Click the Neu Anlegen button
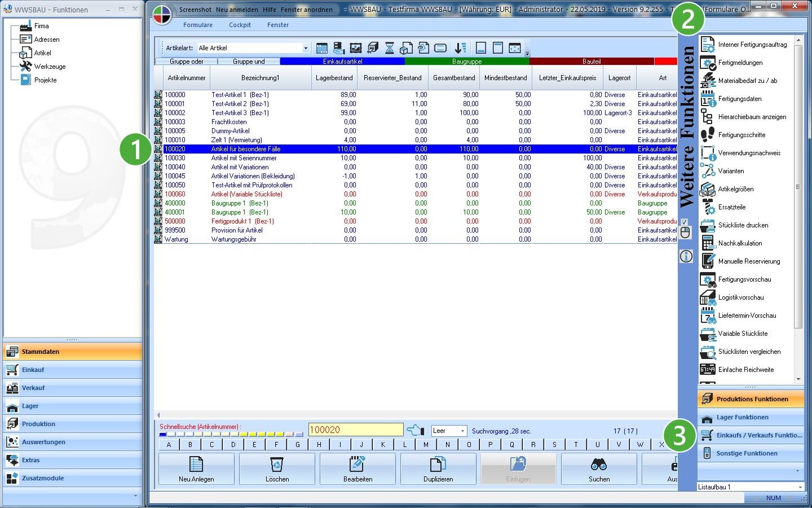This screenshot has width=812, height=508. (196, 468)
